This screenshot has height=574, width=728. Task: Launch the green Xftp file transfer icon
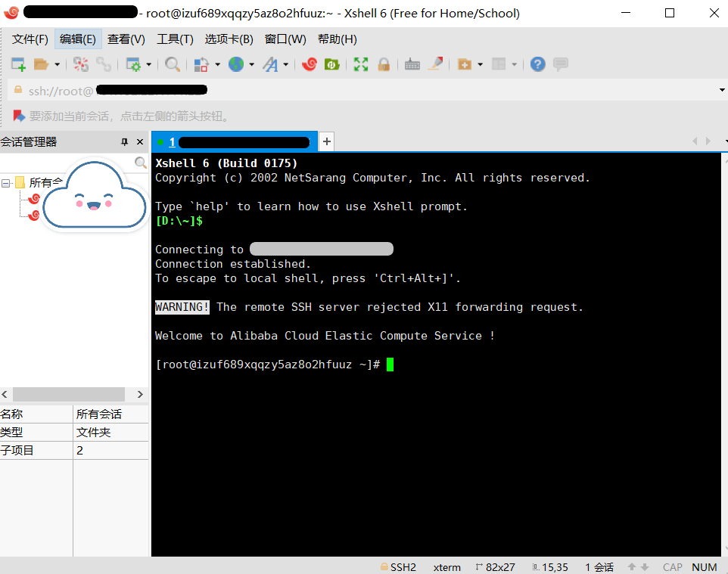tap(331, 64)
